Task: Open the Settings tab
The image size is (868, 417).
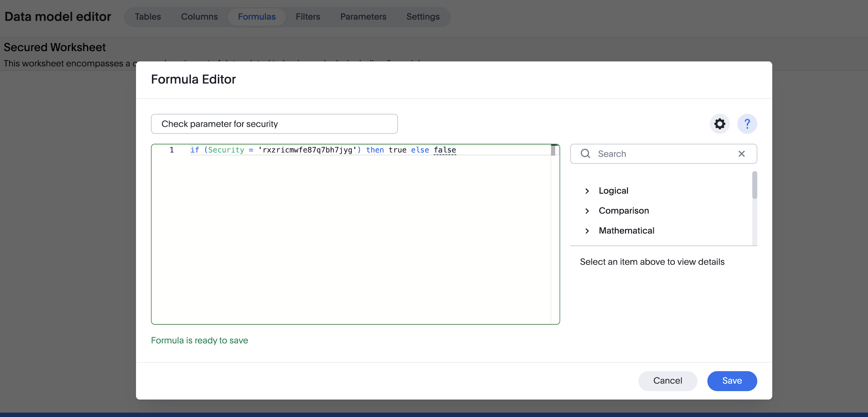Action: coord(423,16)
